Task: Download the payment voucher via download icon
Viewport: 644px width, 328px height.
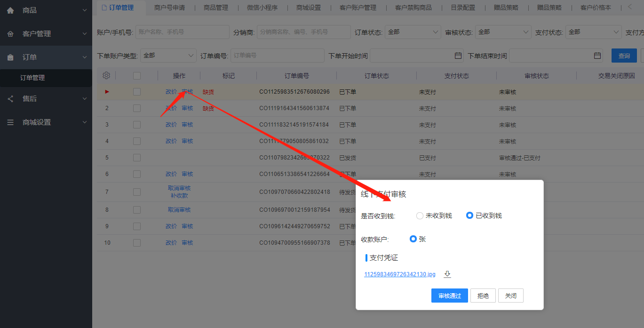Action: click(x=447, y=274)
